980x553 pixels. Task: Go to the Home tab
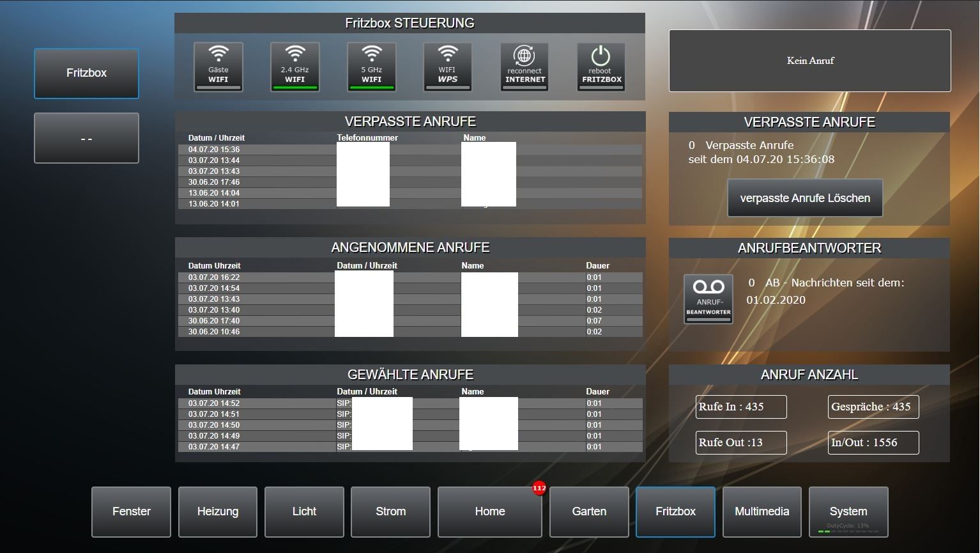(490, 512)
